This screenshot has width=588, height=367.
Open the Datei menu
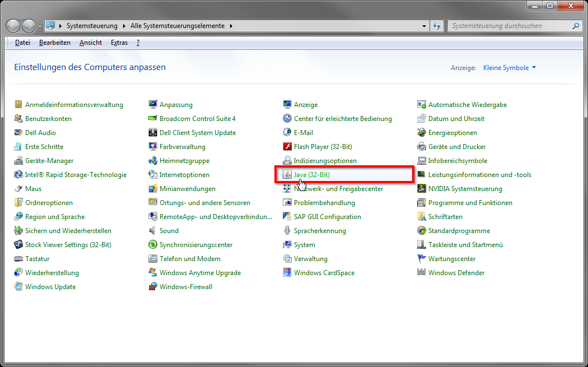[x=22, y=43]
